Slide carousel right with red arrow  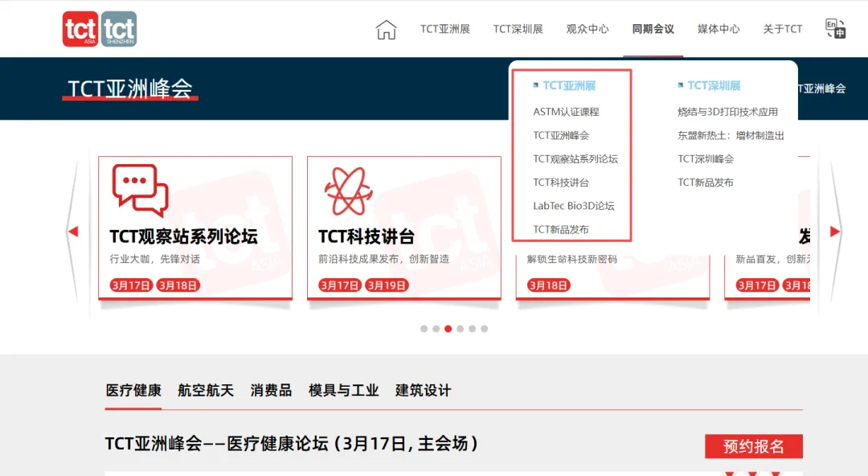(835, 232)
